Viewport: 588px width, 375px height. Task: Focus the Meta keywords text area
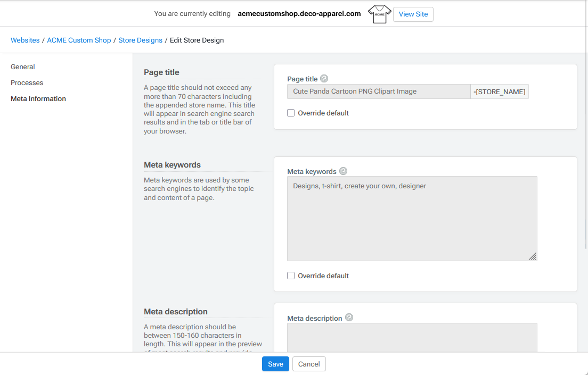(412, 218)
